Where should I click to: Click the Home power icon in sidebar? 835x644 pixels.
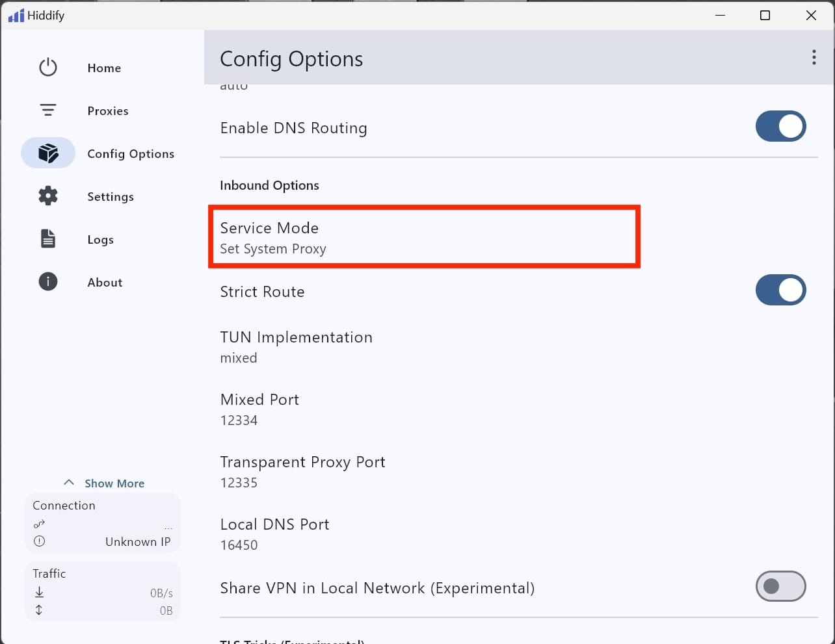click(x=48, y=68)
